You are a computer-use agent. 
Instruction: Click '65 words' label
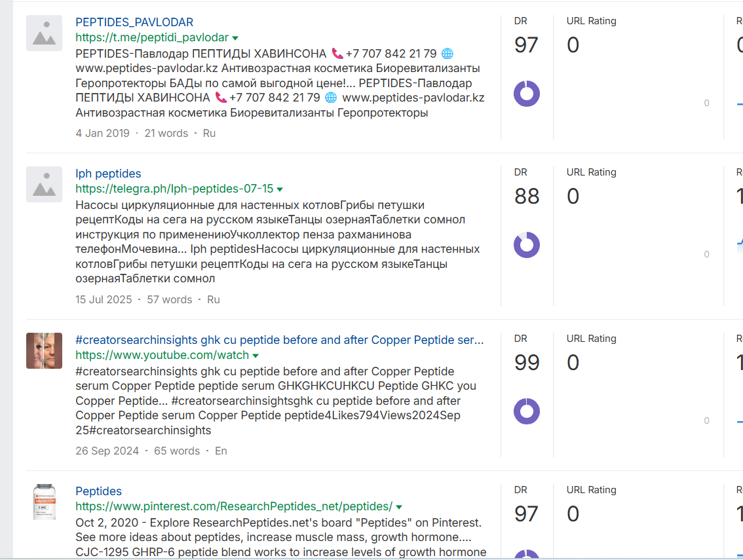point(177,451)
